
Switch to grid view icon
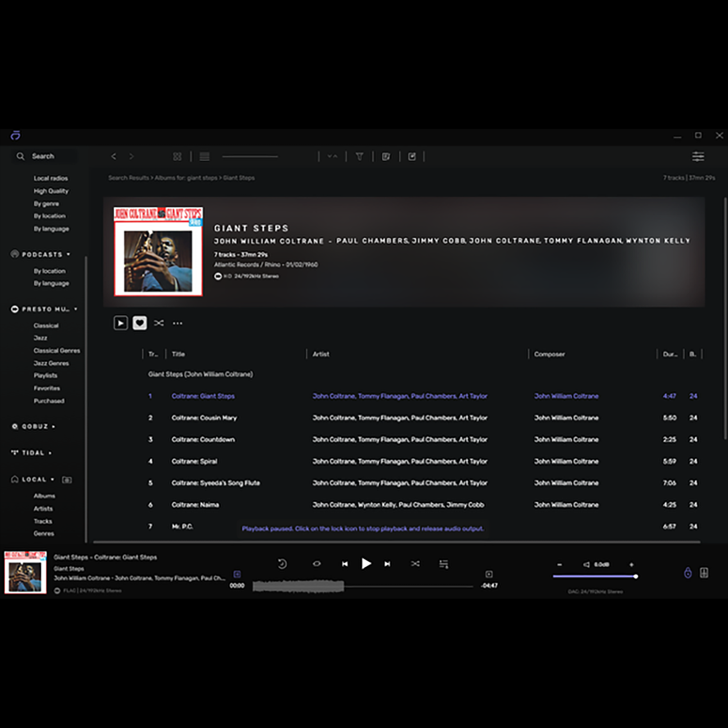click(x=177, y=157)
